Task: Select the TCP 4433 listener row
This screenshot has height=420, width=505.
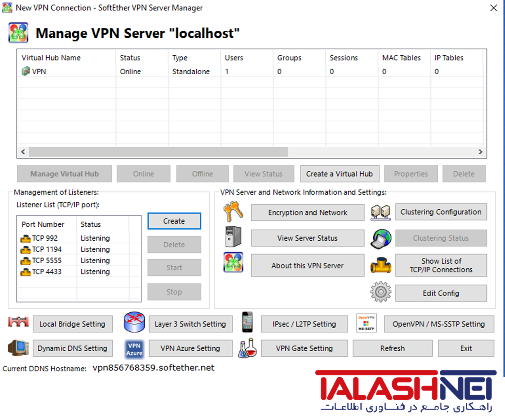Action: click(79, 271)
